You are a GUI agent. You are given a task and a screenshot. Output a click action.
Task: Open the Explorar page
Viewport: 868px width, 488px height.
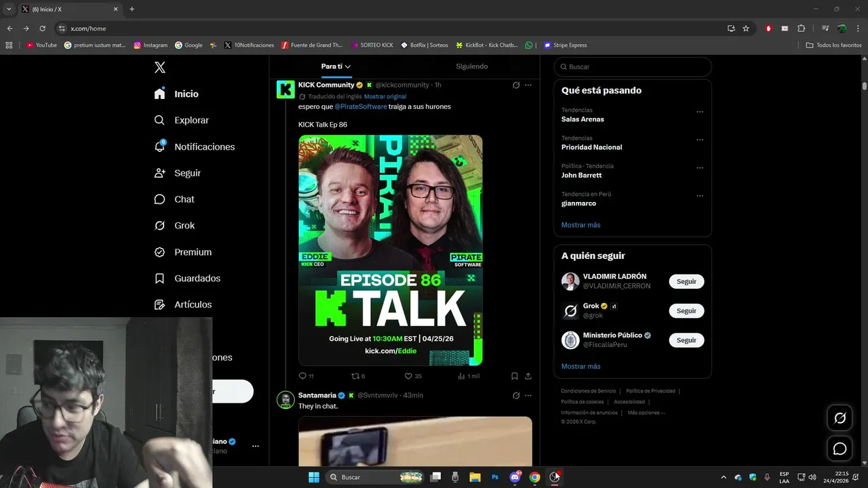pos(182,120)
